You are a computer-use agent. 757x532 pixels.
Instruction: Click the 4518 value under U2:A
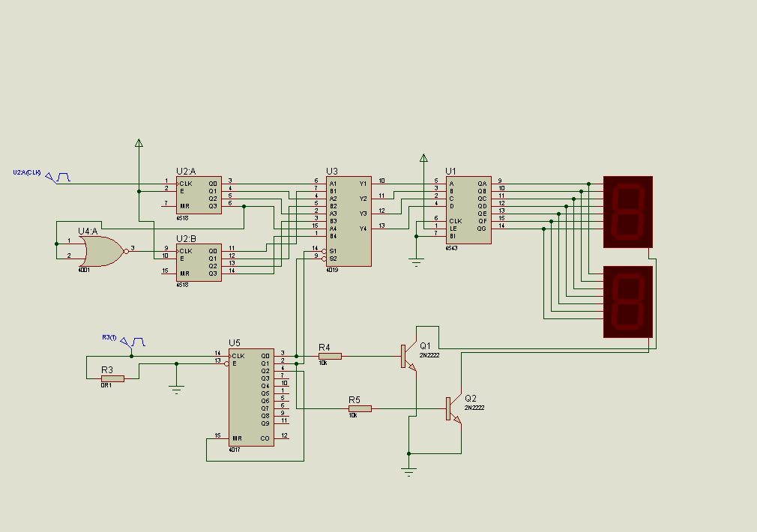(182, 218)
